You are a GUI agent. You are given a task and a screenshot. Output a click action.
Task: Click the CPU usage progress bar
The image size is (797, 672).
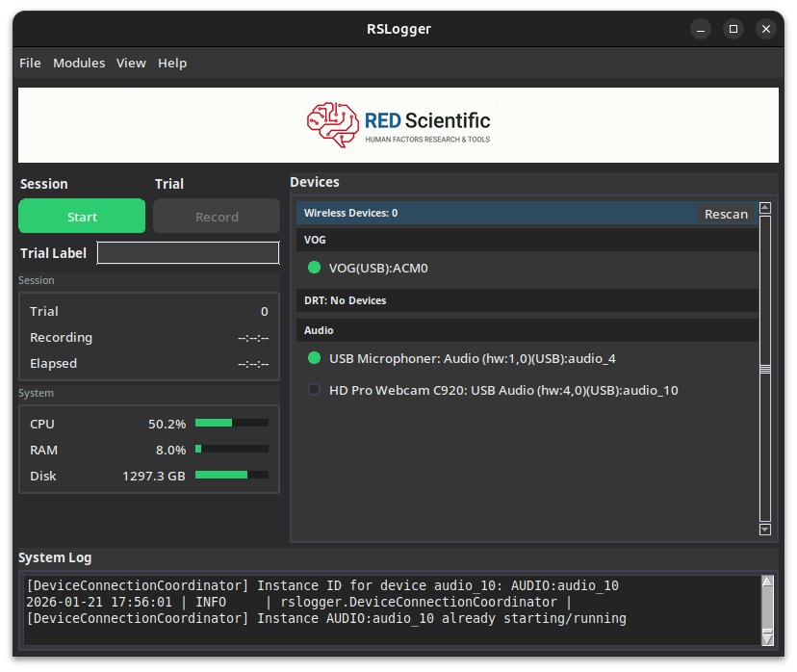pos(232,423)
